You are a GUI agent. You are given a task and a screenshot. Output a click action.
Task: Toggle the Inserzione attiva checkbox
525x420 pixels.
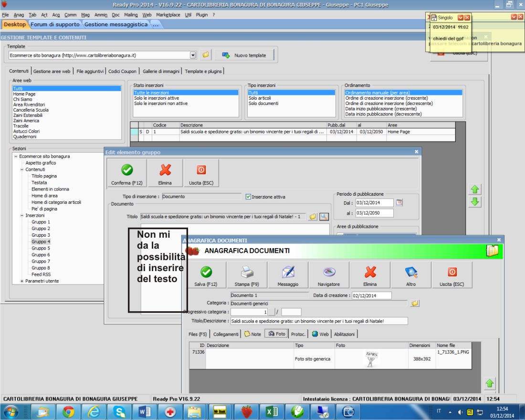[248, 197]
